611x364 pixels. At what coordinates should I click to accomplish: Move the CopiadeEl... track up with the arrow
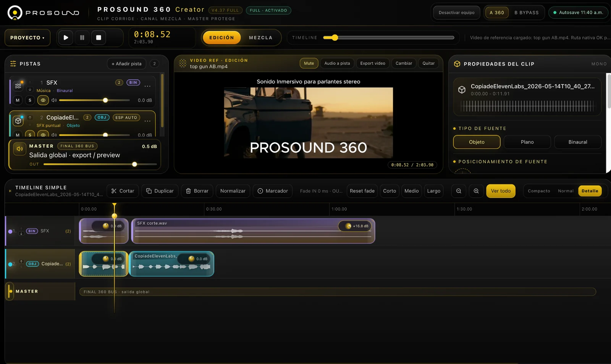[x=30, y=118]
